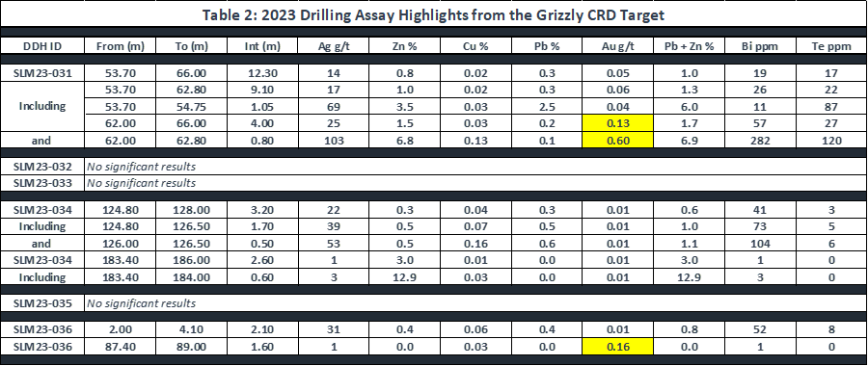Screen dimensions: 868x366
Task: Click the 89.00 To value in last row
Action: coord(192,347)
